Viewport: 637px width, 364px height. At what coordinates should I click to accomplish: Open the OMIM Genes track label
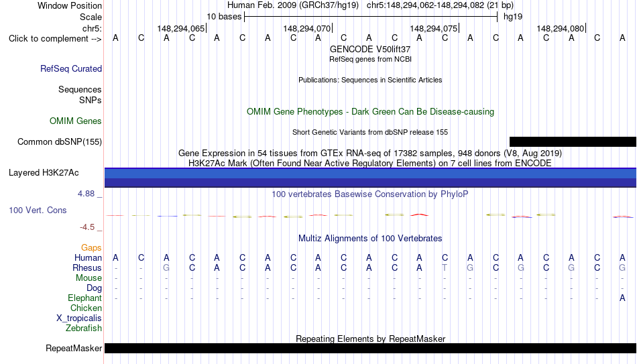76,121
